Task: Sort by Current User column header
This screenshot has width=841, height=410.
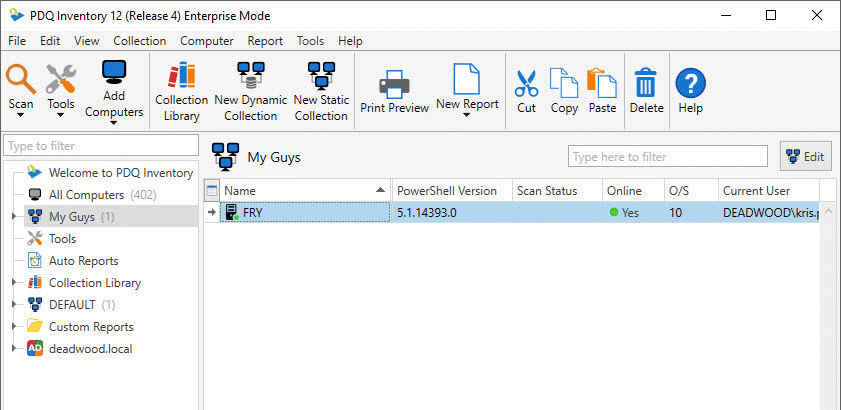Action: pyautogui.click(x=769, y=191)
